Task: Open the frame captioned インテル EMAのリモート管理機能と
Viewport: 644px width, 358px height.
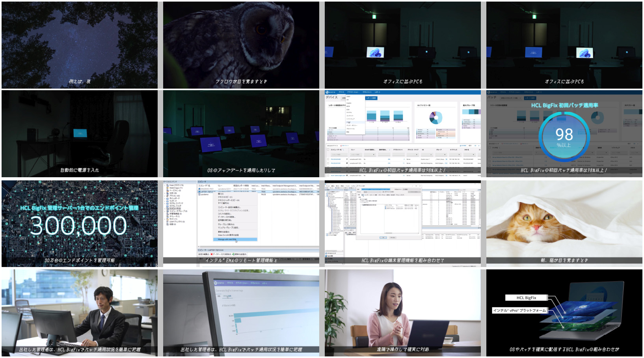Action: (241, 224)
